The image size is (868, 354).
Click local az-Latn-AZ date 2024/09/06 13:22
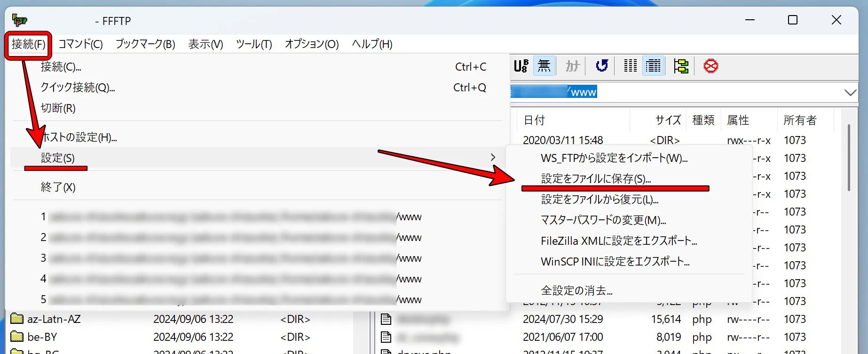pyautogui.click(x=193, y=319)
